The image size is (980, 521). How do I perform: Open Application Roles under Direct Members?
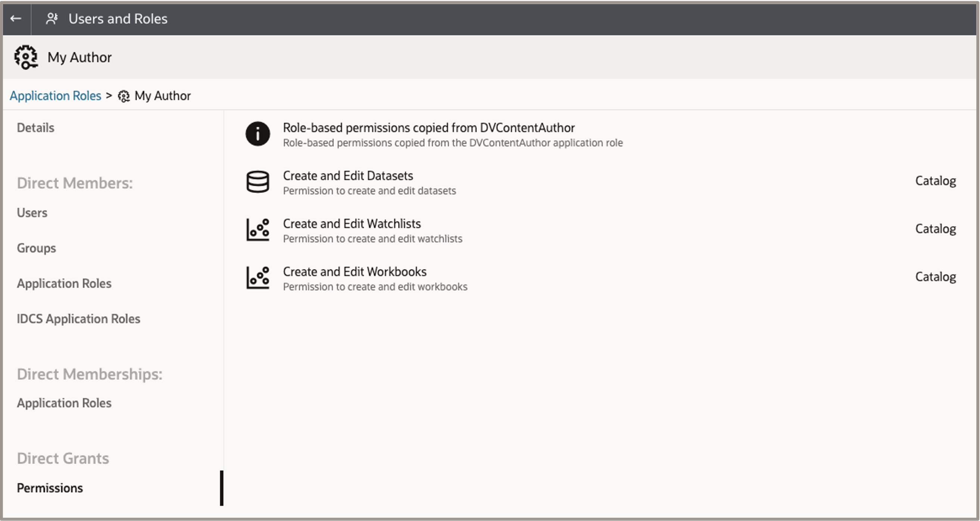point(64,284)
